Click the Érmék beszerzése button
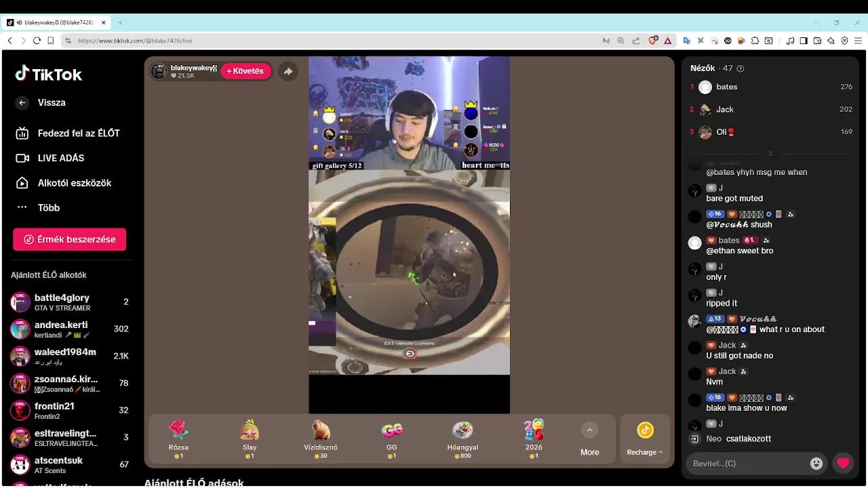Screen dimensions: 868x488 (69, 239)
